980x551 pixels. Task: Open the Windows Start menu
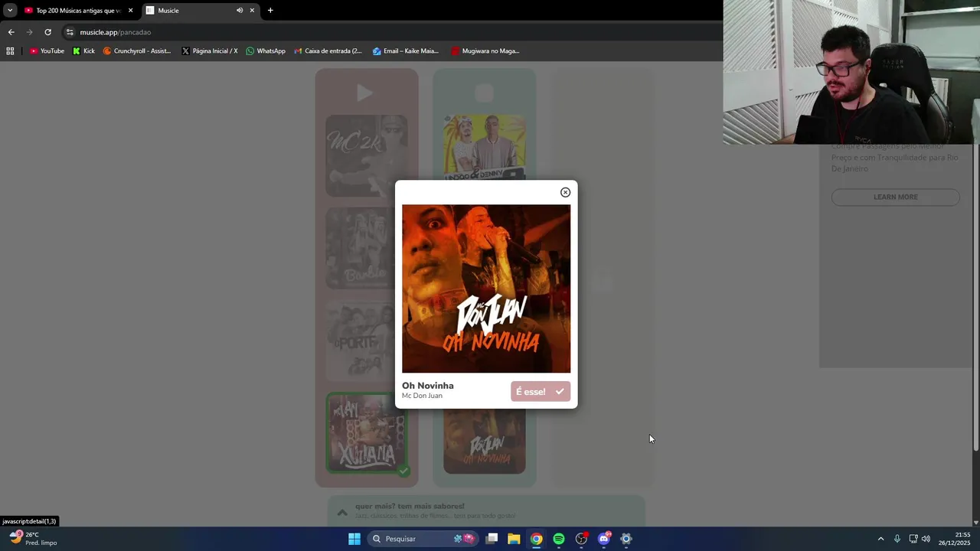354,539
